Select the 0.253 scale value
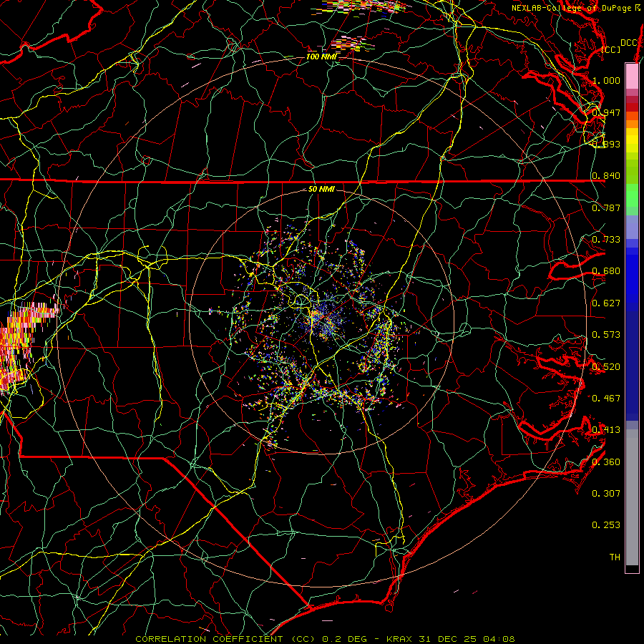The height and width of the screenshot is (644, 644). point(606,525)
